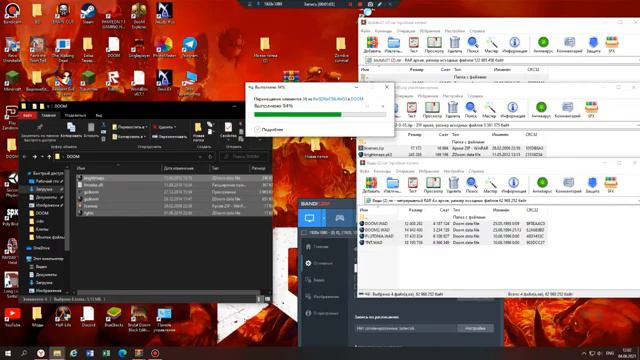Click Explorer navigation pane vertical scrollbar
Screen dimensions: 640x360
tap(67, 209)
